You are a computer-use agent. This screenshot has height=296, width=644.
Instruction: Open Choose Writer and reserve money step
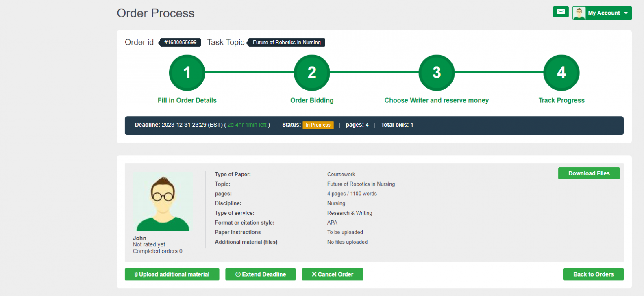tap(437, 100)
